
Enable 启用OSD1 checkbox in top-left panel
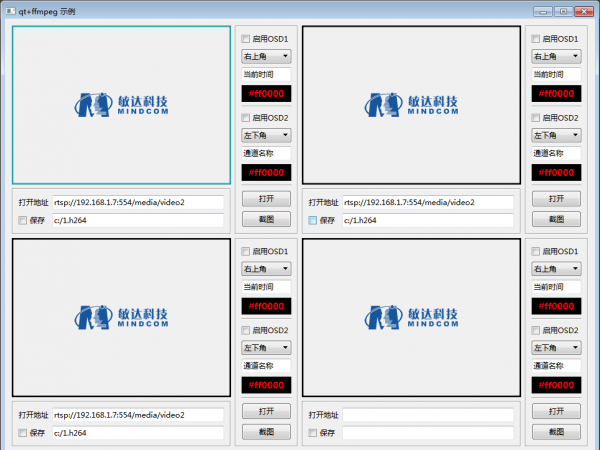[246, 39]
